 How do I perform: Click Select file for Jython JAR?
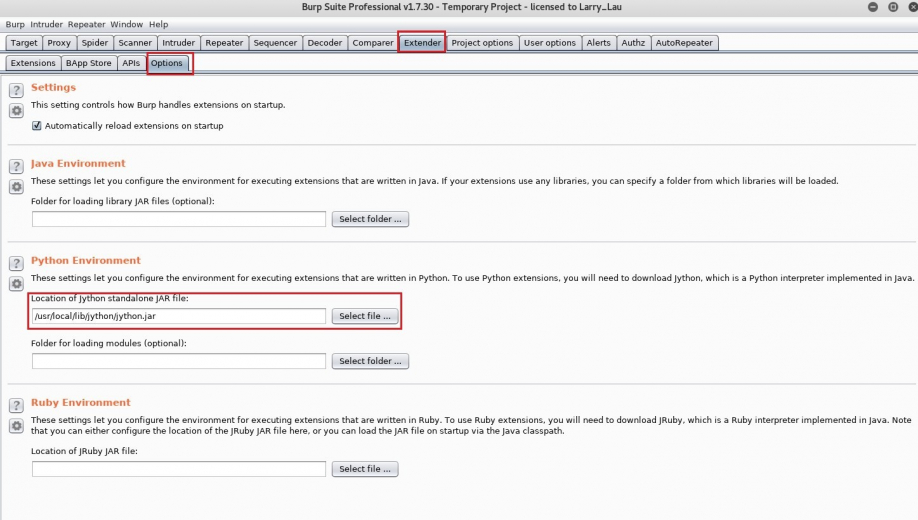(365, 316)
